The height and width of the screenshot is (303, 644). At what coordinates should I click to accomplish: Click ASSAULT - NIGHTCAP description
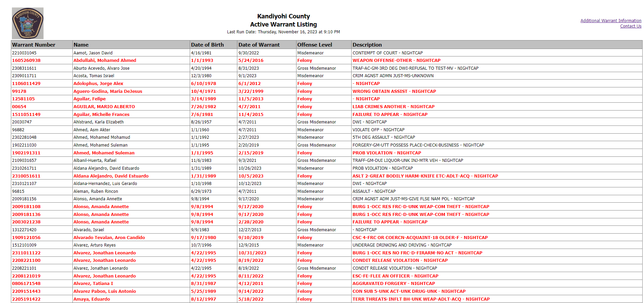(x=374, y=191)
